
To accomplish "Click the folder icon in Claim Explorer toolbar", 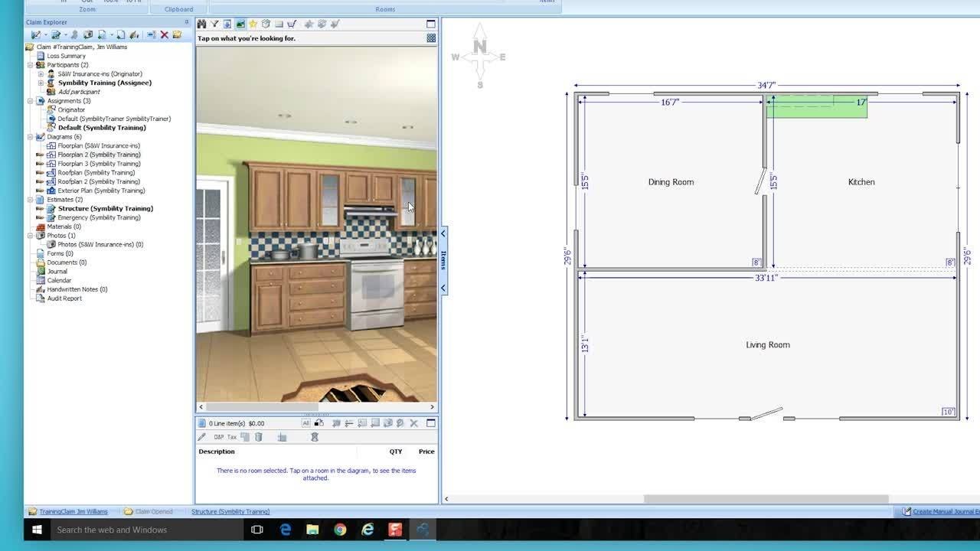I will point(177,34).
